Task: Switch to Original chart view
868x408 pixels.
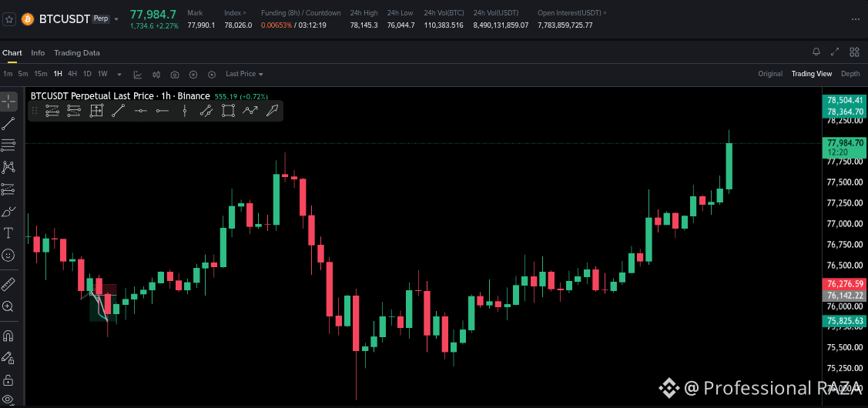Action: pyautogui.click(x=770, y=74)
